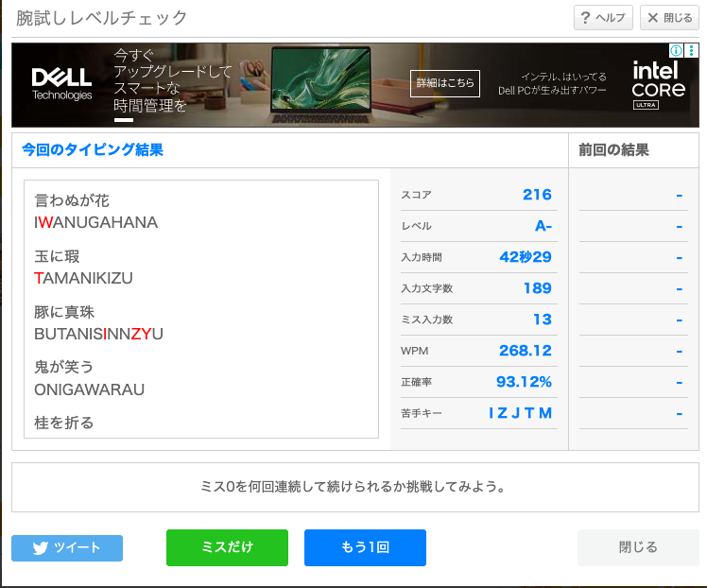Click the 腕試しレベルチェック title
The image size is (707, 588).
(101, 18)
